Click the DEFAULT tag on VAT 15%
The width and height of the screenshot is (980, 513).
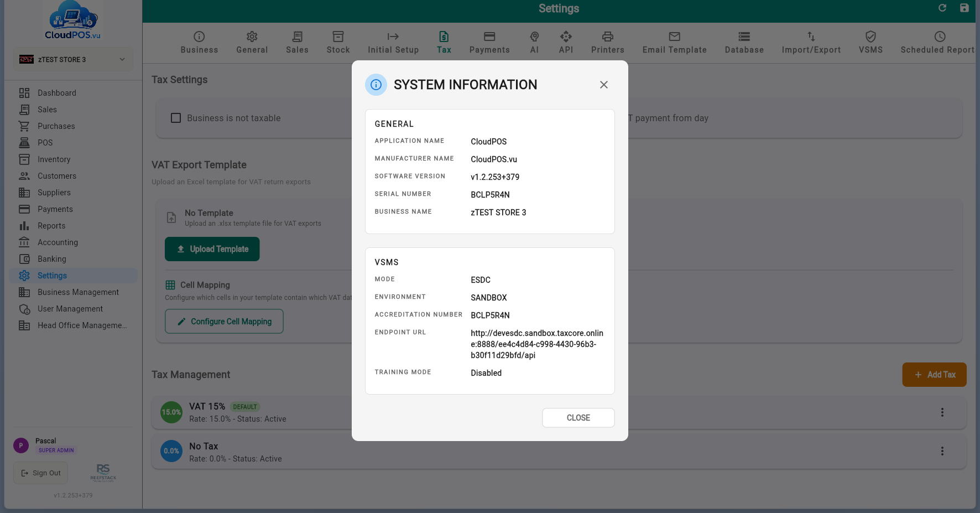click(x=245, y=407)
